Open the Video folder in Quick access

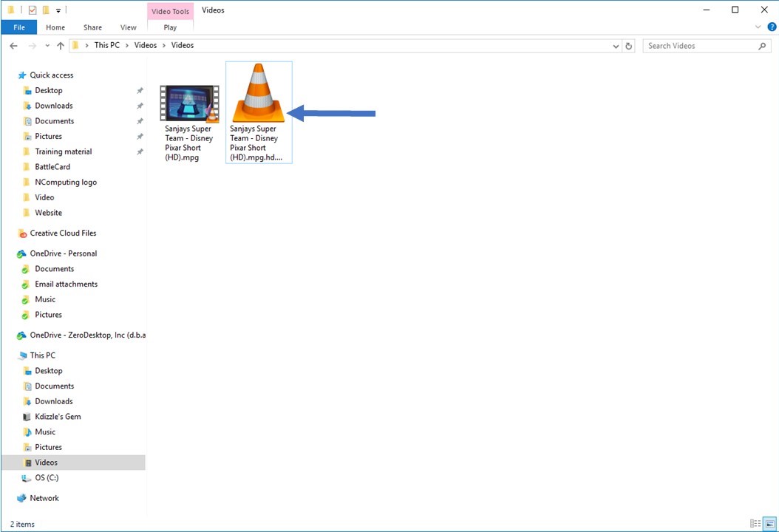[x=44, y=197]
